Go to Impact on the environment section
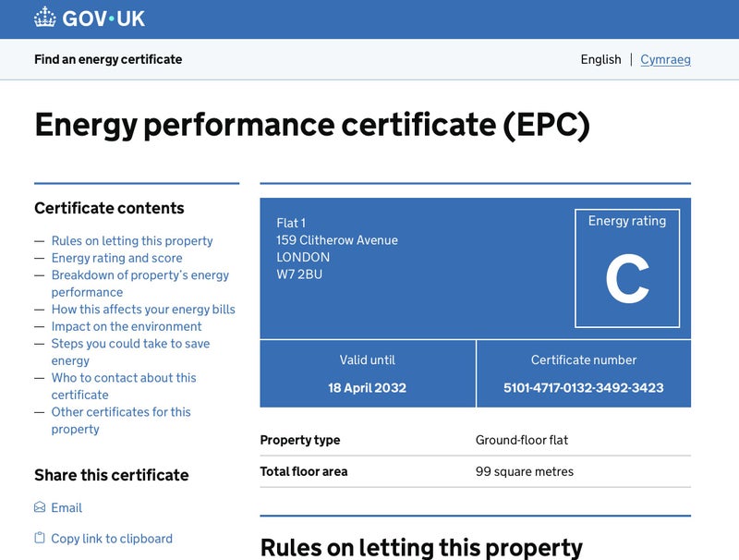 pos(127,326)
